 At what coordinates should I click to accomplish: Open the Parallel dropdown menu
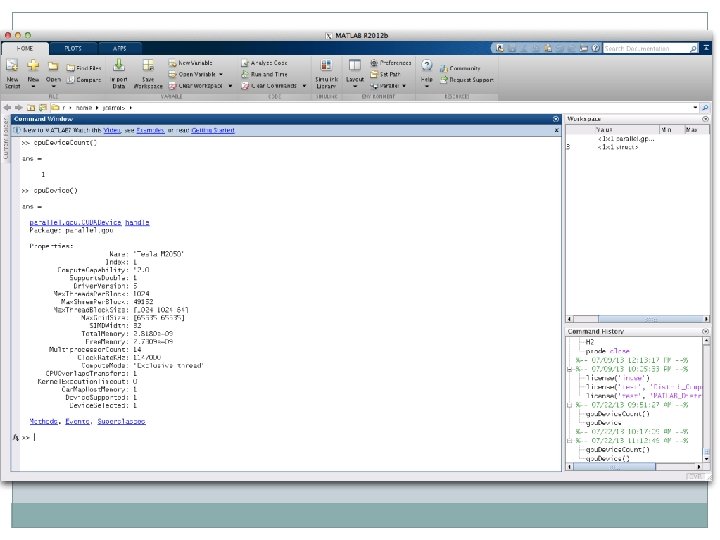click(x=388, y=86)
